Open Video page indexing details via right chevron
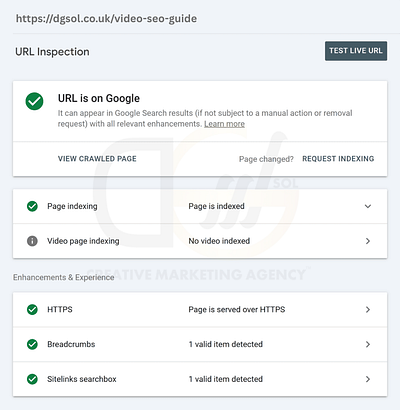 368,241
